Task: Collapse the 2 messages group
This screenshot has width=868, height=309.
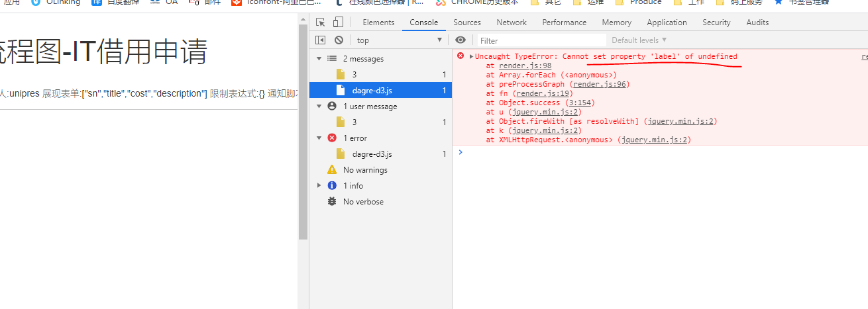Action: coord(319,59)
